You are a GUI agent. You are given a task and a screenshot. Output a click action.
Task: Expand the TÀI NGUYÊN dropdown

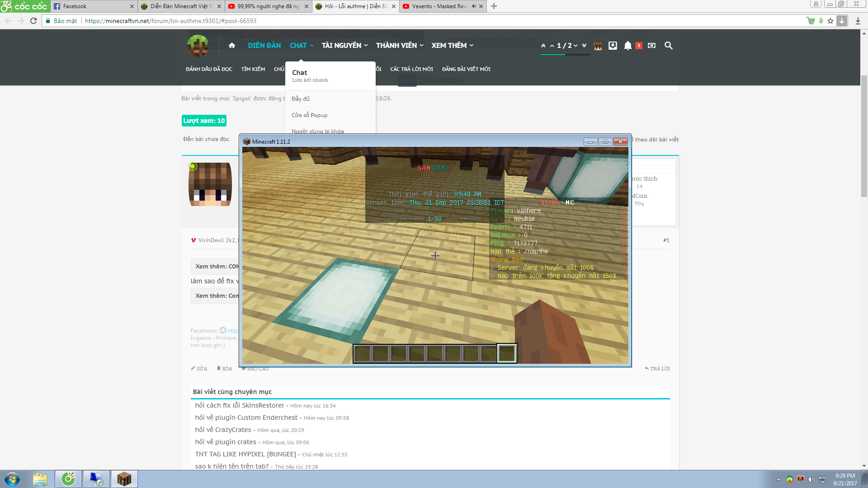344,46
